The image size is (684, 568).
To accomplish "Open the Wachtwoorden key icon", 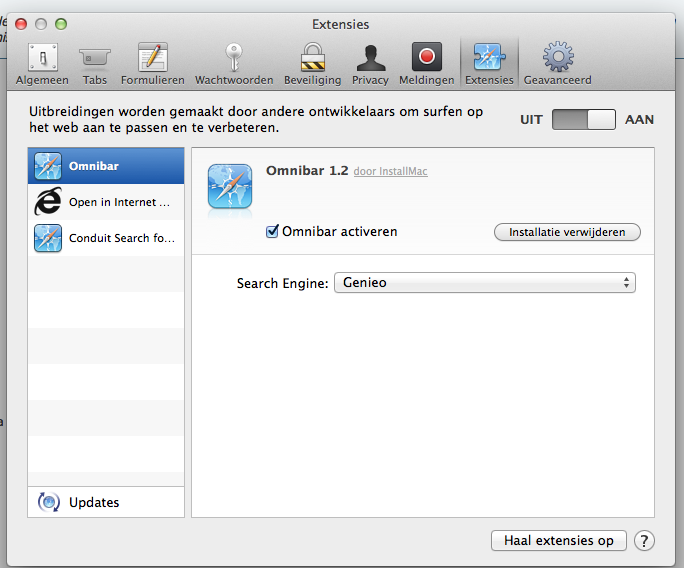I will tap(234, 57).
